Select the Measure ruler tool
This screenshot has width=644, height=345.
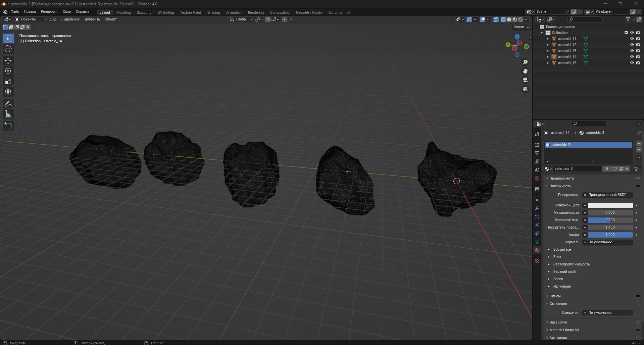tap(8, 114)
